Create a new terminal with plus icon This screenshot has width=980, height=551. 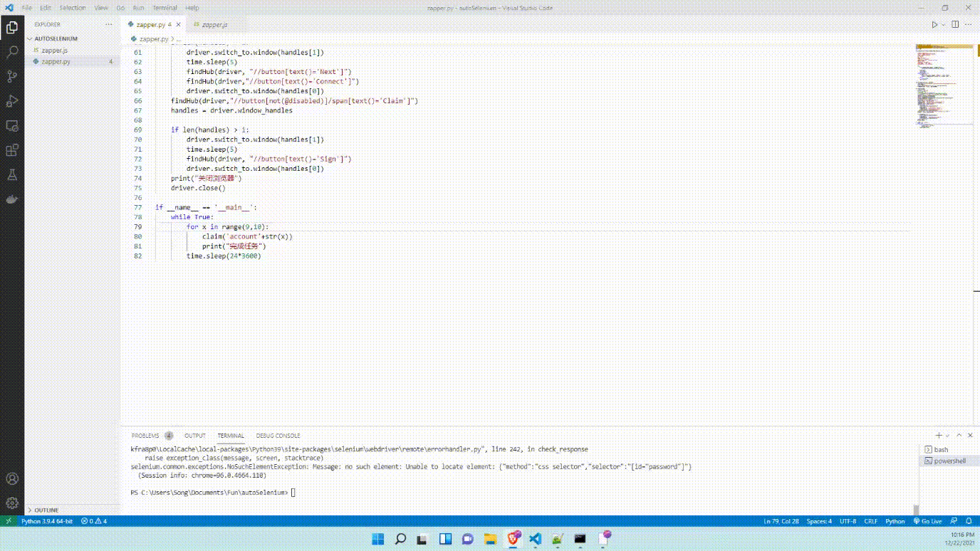pyautogui.click(x=939, y=435)
